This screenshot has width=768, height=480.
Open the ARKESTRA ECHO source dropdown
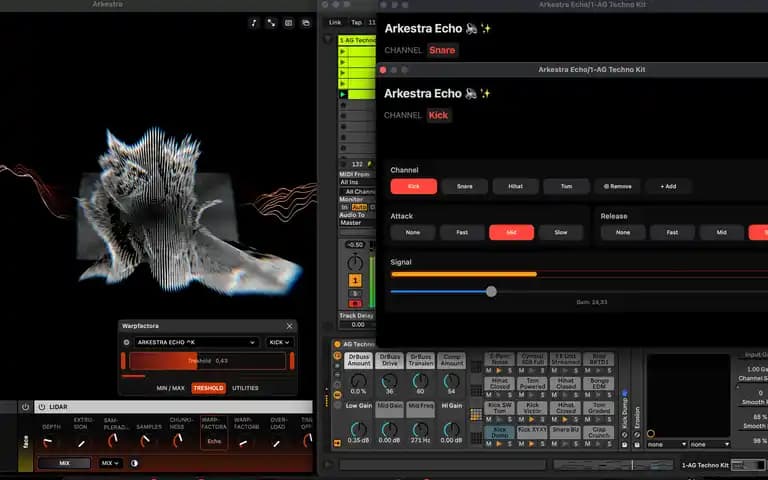click(196, 342)
